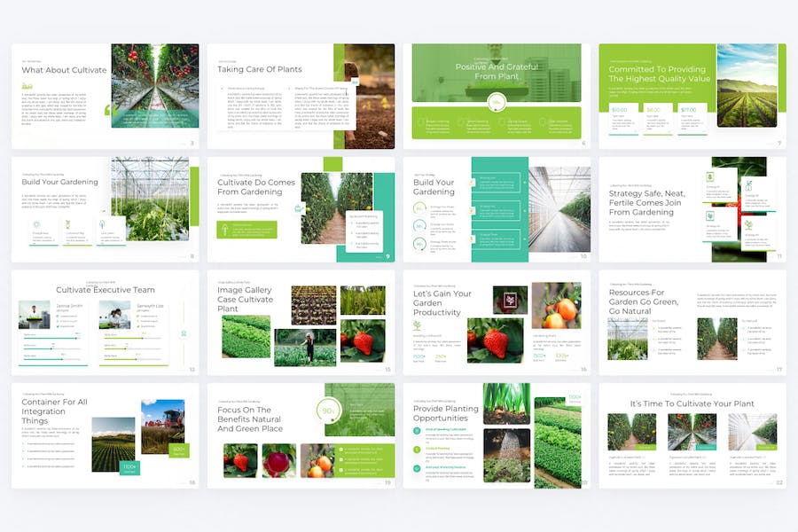Click the green plant icon box under 'Cultivate Do Comes From Gardening'
798x532 pixels.
246,230
